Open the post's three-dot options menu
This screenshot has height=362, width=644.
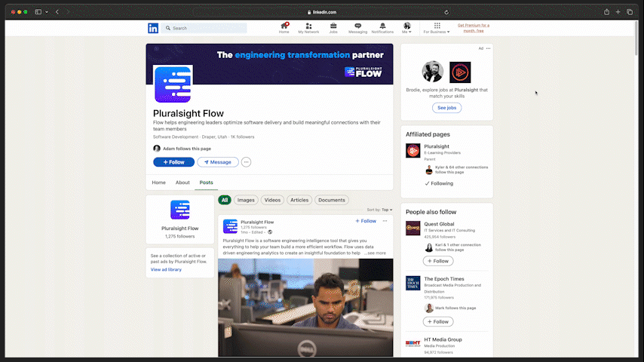[385, 221]
